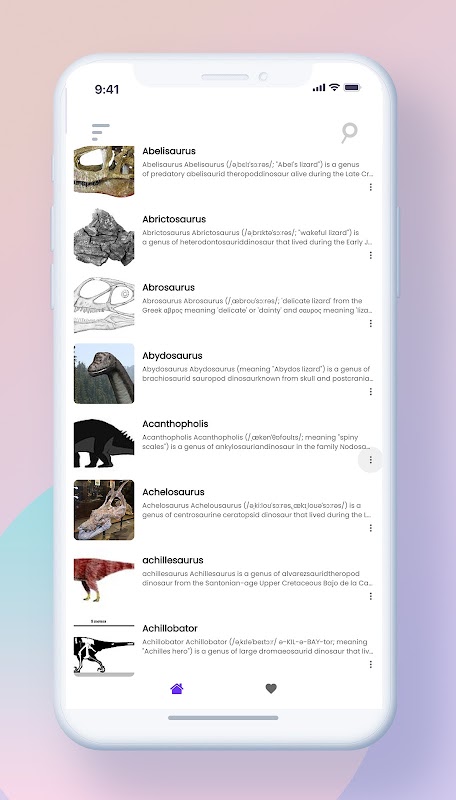Open the Abelisaurus skull thumbnail
Screen dimensions: 456x800
104,171
